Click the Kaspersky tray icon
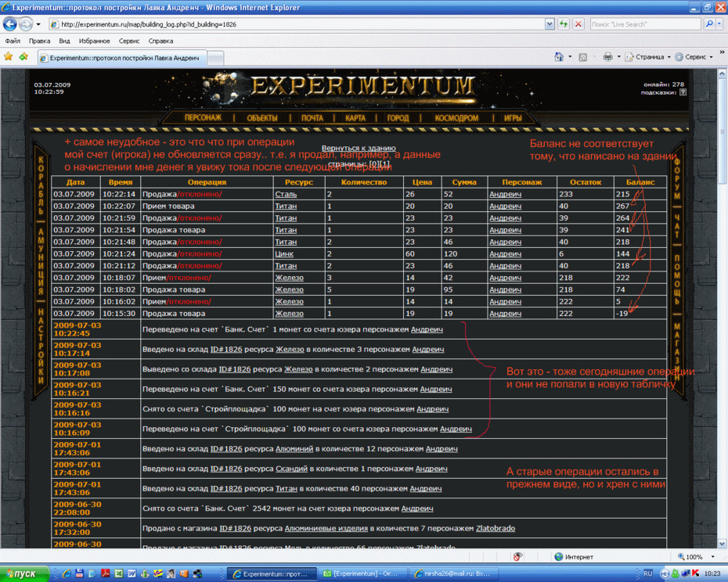This screenshot has height=582, width=728. 695,573
